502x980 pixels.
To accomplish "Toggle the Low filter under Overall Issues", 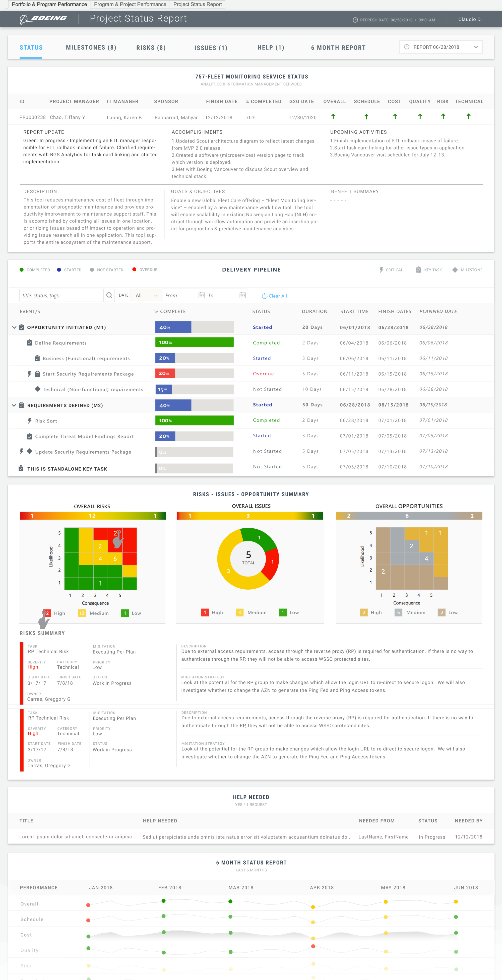I will click(289, 612).
